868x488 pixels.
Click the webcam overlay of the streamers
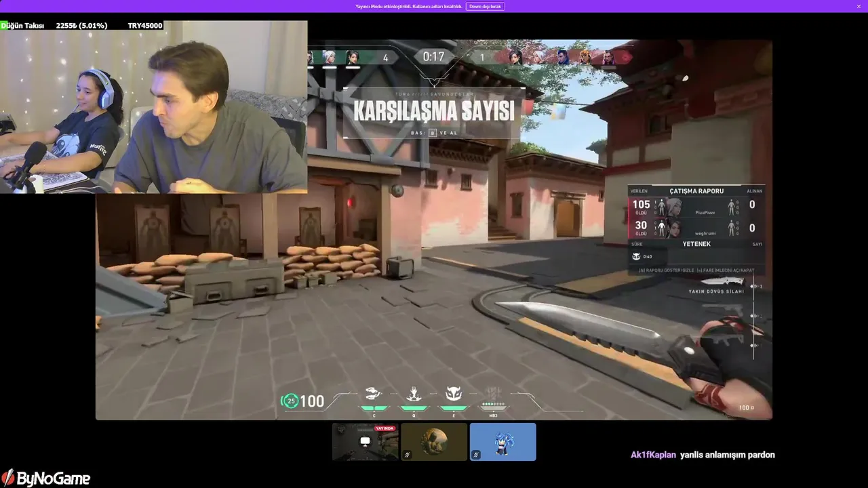(154, 107)
